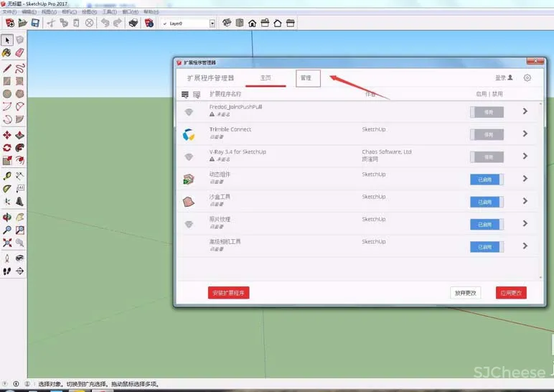Select the Push/Pull tool
The height and width of the screenshot is (392, 554).
click(20, 135)
